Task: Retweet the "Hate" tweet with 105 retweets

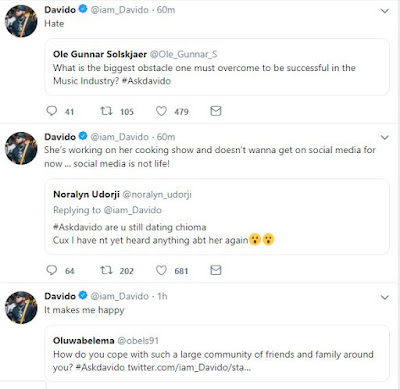Action: [106, 111]
